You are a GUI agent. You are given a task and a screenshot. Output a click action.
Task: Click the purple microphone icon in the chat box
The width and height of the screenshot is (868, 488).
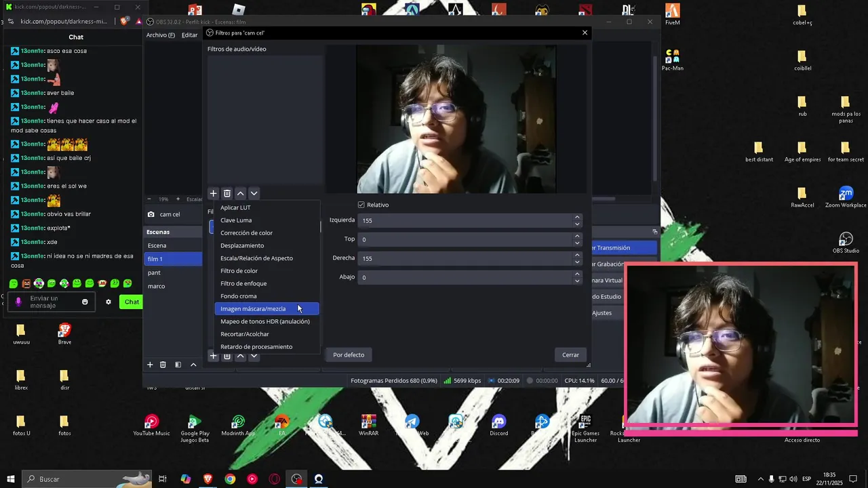(x=18, y=302)
